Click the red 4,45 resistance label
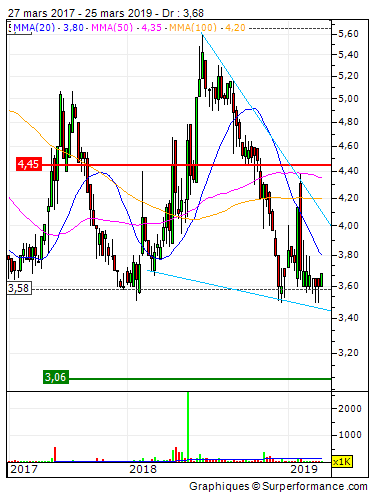The image size is (375, 495). coord(29,164)
